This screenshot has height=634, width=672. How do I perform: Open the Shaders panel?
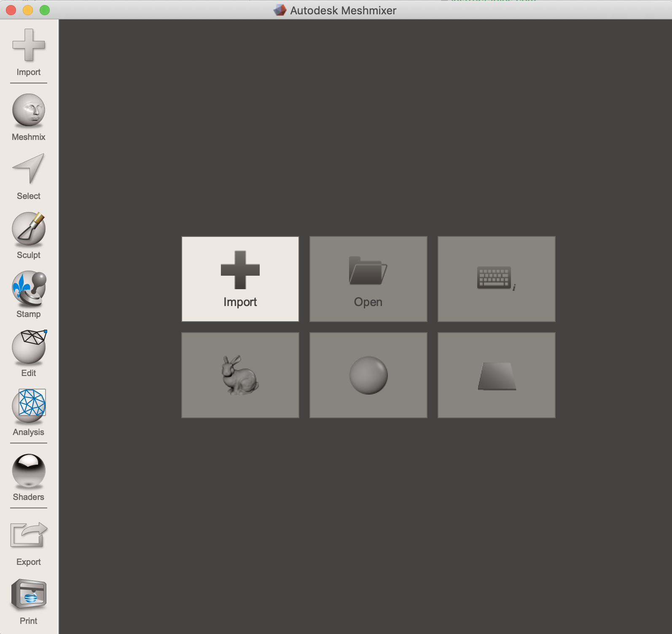29,477
